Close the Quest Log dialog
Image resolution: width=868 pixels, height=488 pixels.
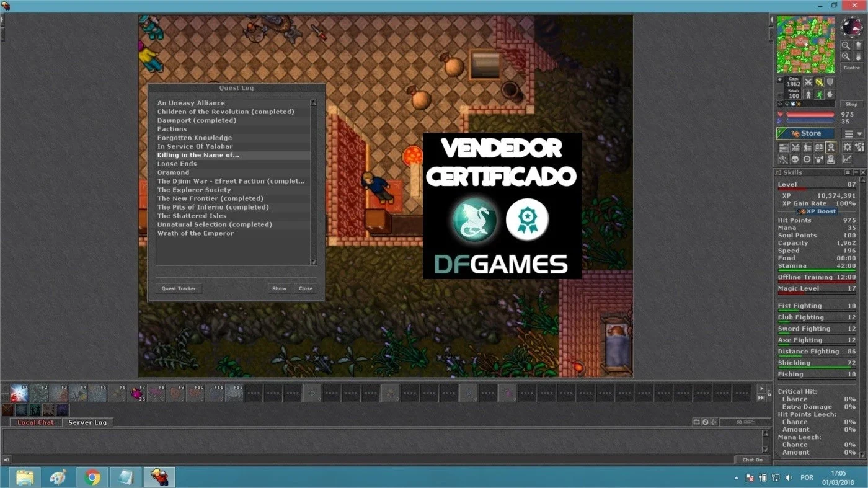306,288
